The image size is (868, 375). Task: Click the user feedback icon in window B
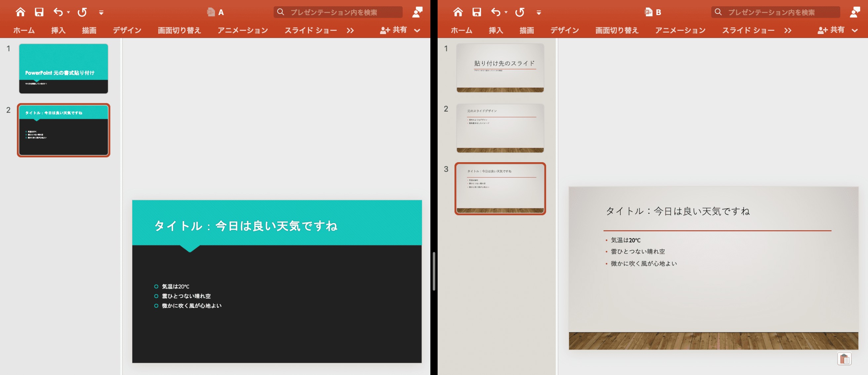click(x=855, y=12)
